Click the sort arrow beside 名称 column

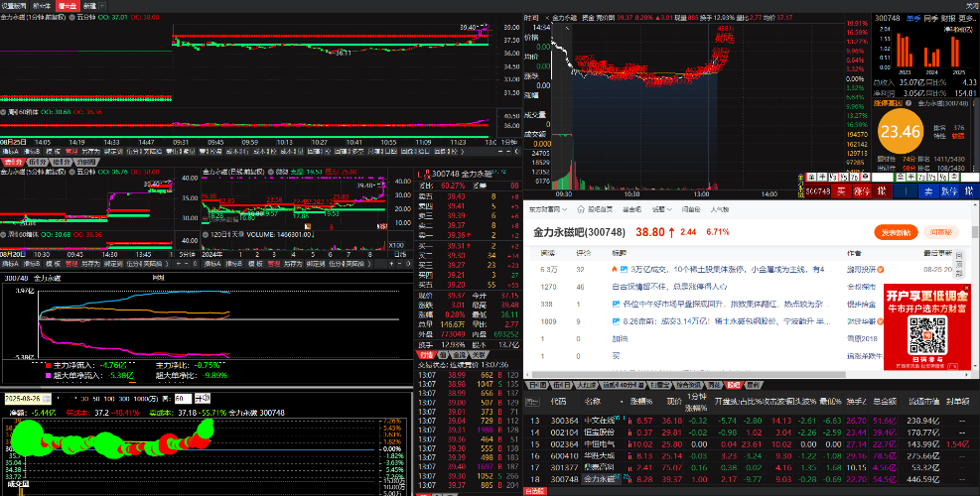622,402
